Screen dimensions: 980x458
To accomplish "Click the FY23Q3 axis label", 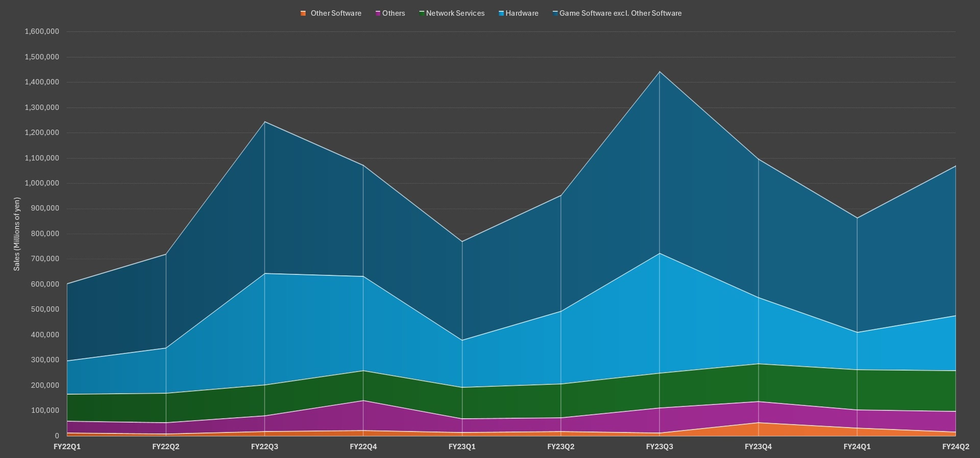I will (659, 447).
